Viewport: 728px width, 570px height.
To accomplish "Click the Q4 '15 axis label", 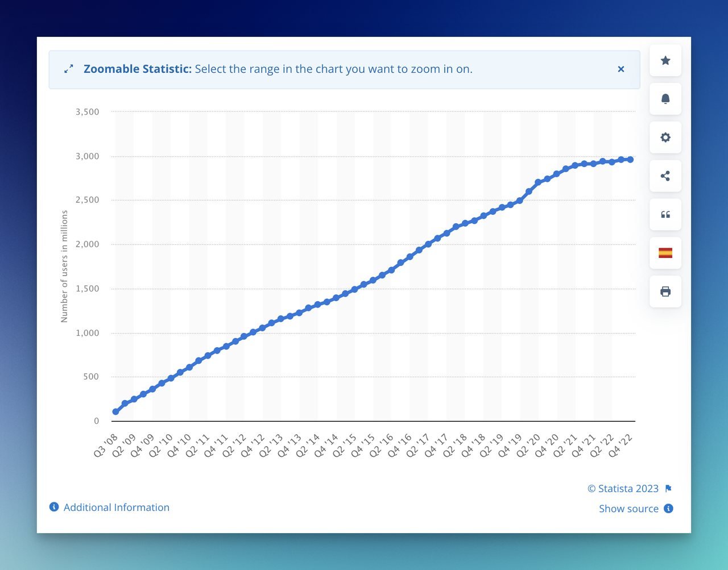I will [x=363, y=446].
